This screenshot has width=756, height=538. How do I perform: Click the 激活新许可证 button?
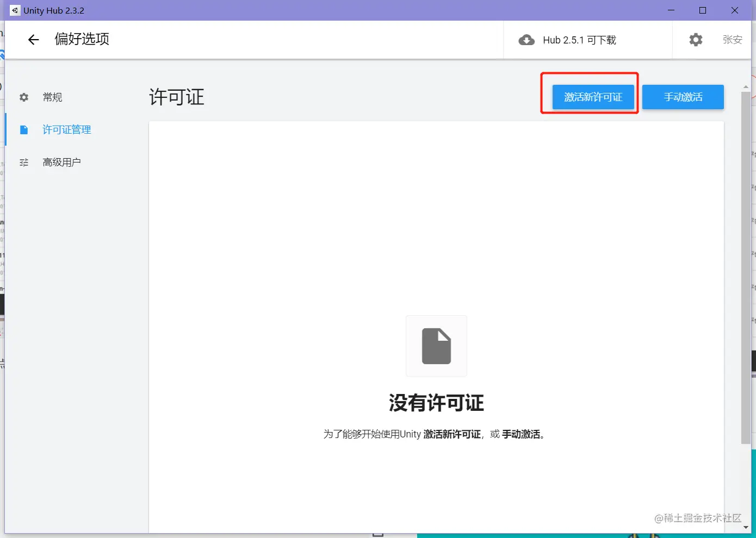tap(593, 97)
